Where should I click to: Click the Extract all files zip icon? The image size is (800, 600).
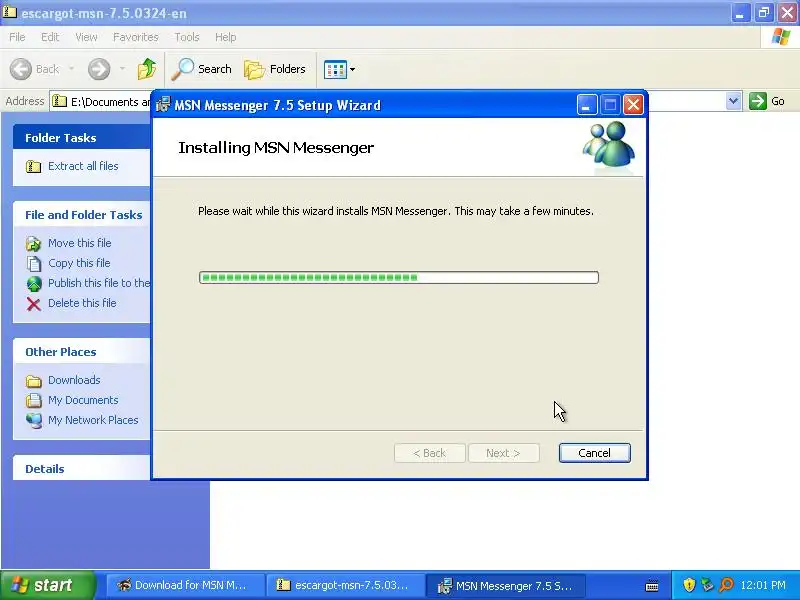click(34, 167)
